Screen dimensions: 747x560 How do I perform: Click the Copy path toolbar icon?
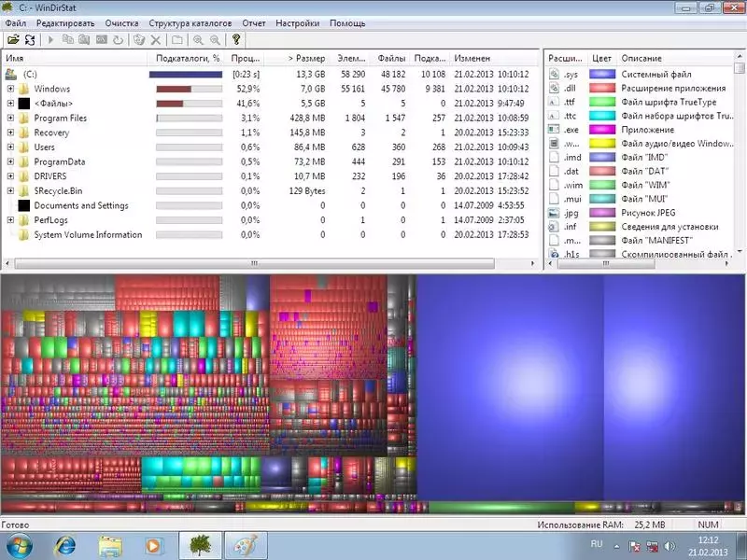click(68, 39)
